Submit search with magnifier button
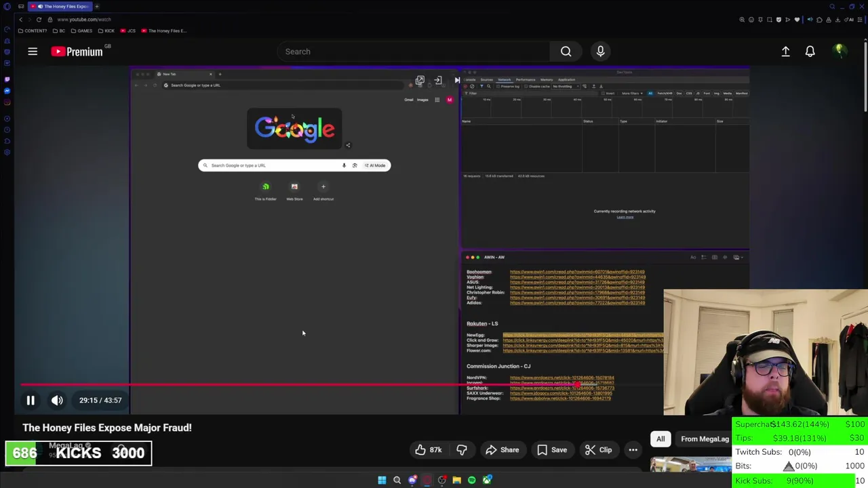Image resolution: width=868 pixels, height=488 pixels. (566, 52)
